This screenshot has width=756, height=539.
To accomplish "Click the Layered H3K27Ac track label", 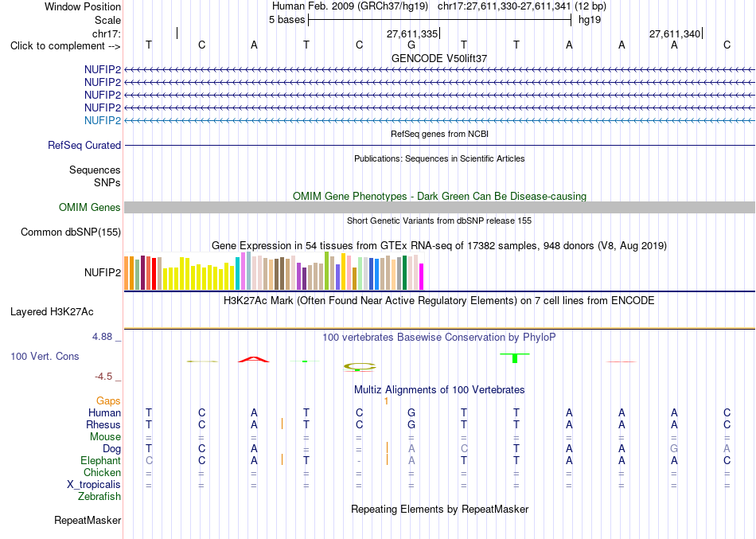I will tap(52, 312).
